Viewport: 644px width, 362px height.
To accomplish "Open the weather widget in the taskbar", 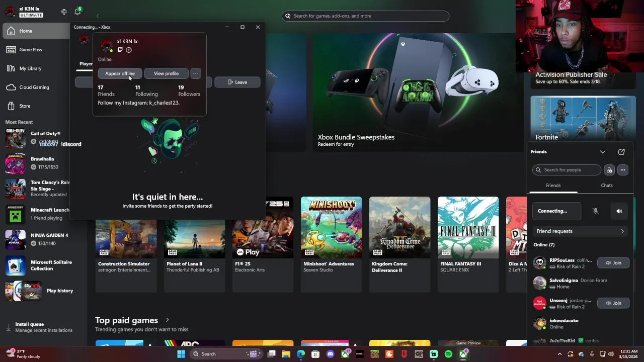I will (23, 354).
